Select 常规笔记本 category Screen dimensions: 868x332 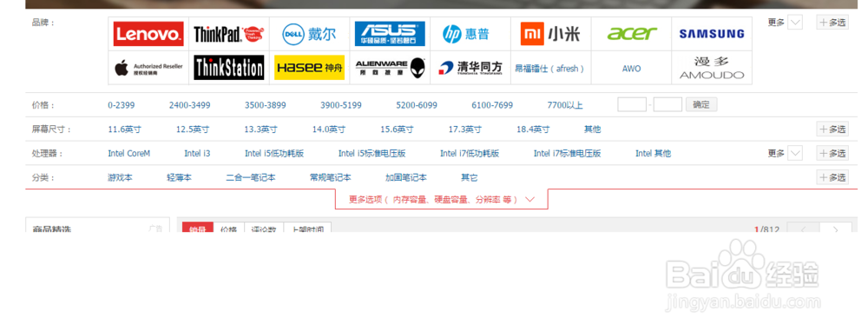331,178
